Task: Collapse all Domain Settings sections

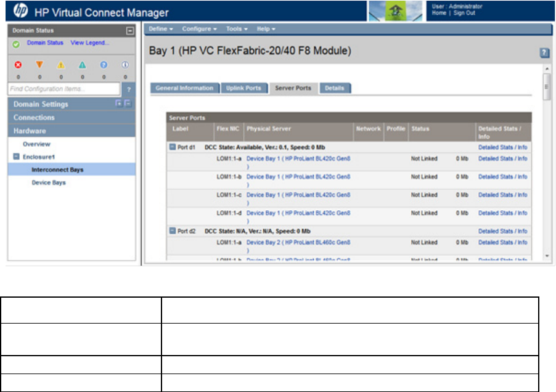Action: 128,104
